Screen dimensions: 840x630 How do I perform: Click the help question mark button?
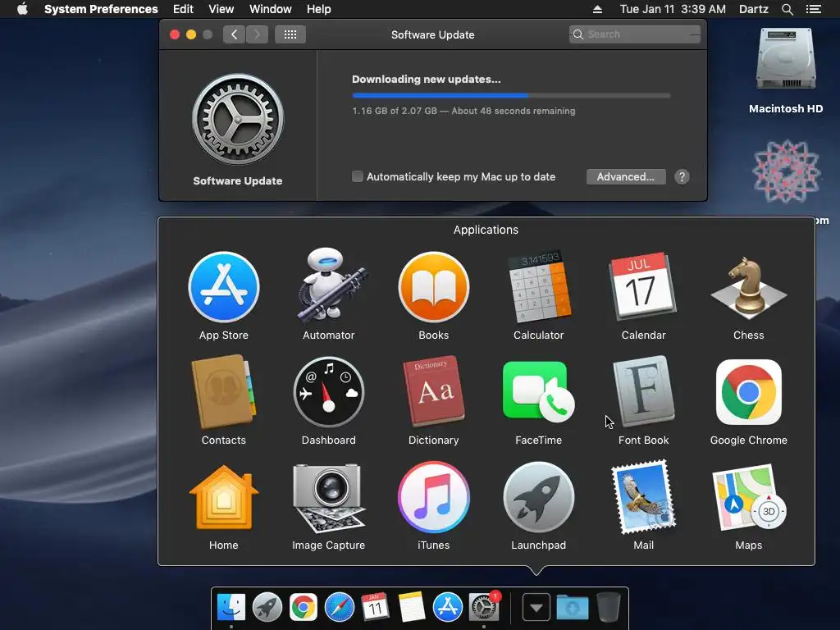tap(682, 177)
